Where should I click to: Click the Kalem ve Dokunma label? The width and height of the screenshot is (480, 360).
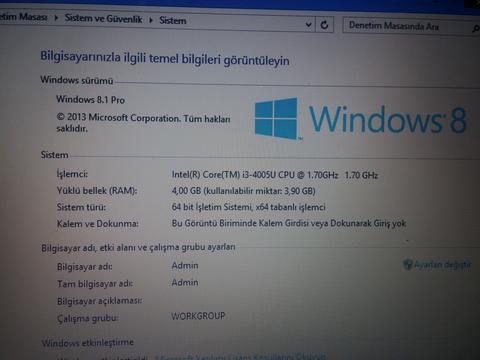pyautogui.click(x=97, y=223)
